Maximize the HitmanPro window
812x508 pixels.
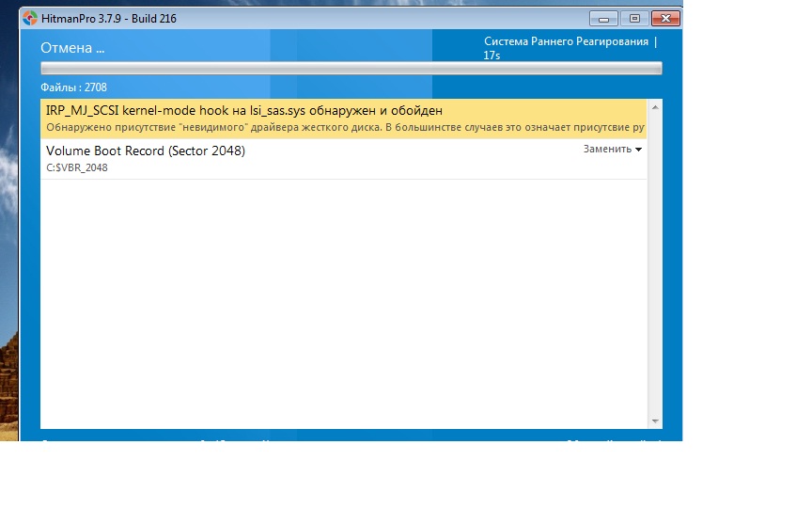click(x=634, y=19)
